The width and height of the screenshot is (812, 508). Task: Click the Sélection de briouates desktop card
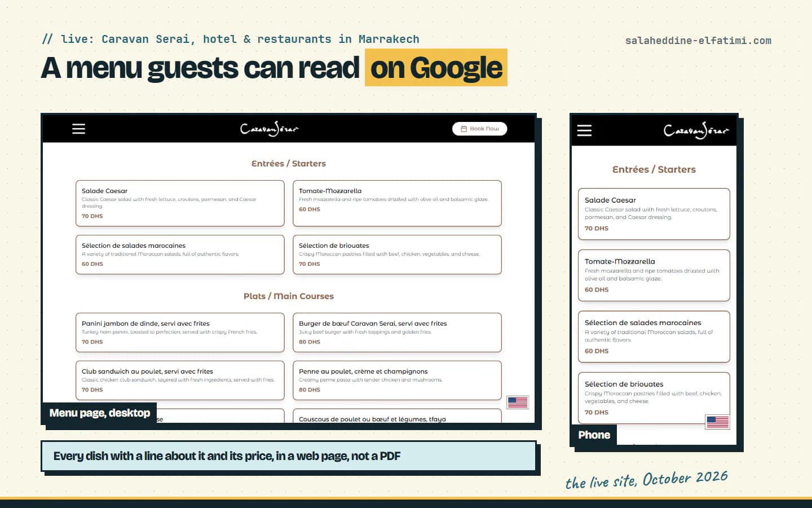click(397, 255)
